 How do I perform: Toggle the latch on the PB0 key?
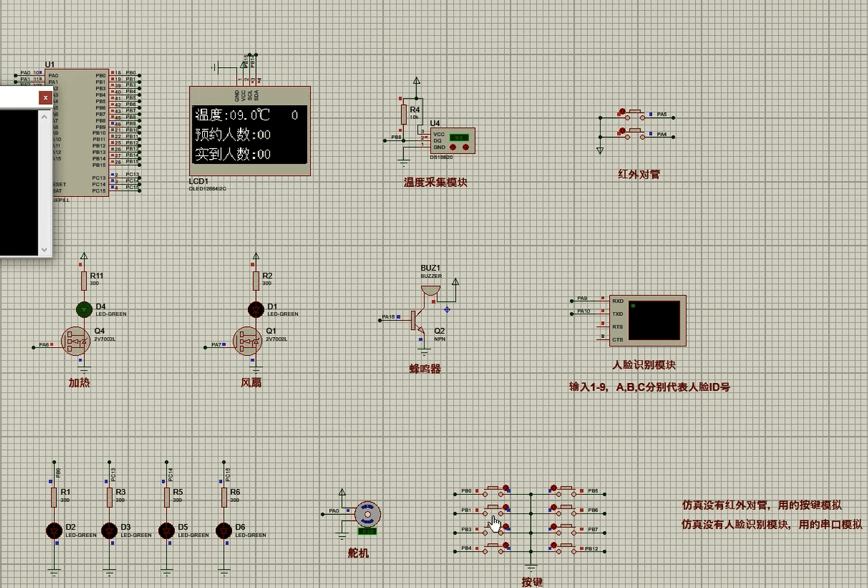coord(505,489)
